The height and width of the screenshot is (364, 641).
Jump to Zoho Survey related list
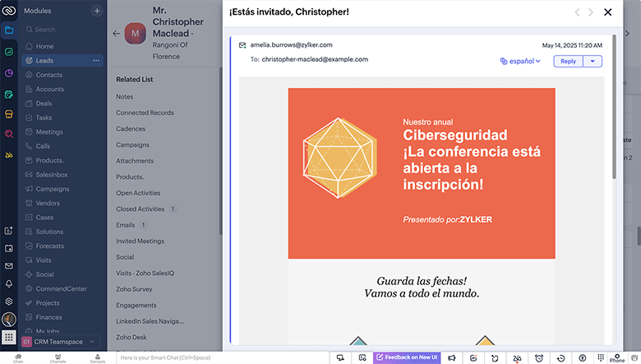tap(134, 289)
